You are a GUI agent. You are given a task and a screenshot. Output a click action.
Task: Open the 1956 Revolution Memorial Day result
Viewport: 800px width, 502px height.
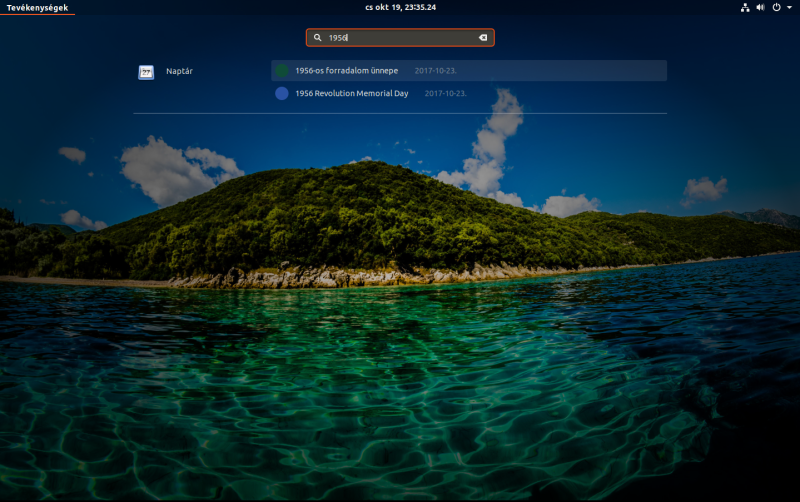(469, 93)
